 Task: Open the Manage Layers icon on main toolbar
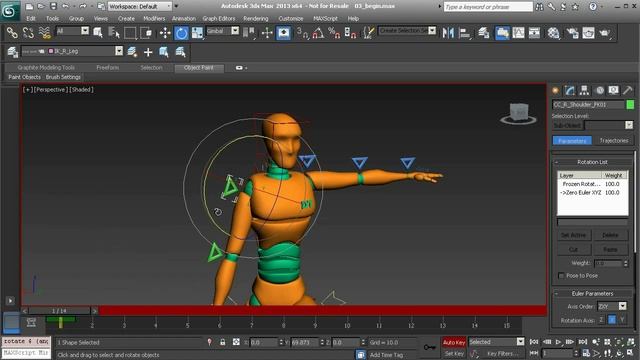(484, 32)
